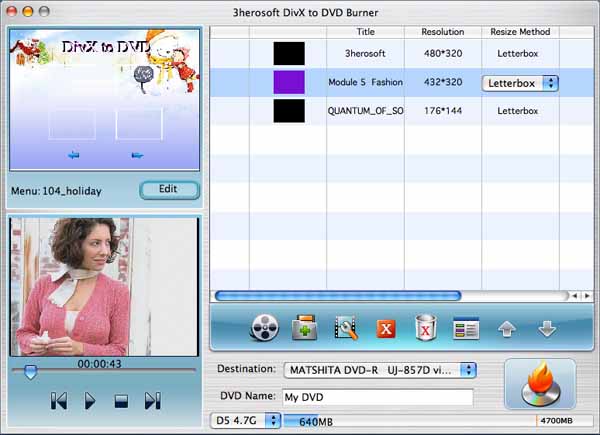Click the trash can clear-all icon

point(426,328)
